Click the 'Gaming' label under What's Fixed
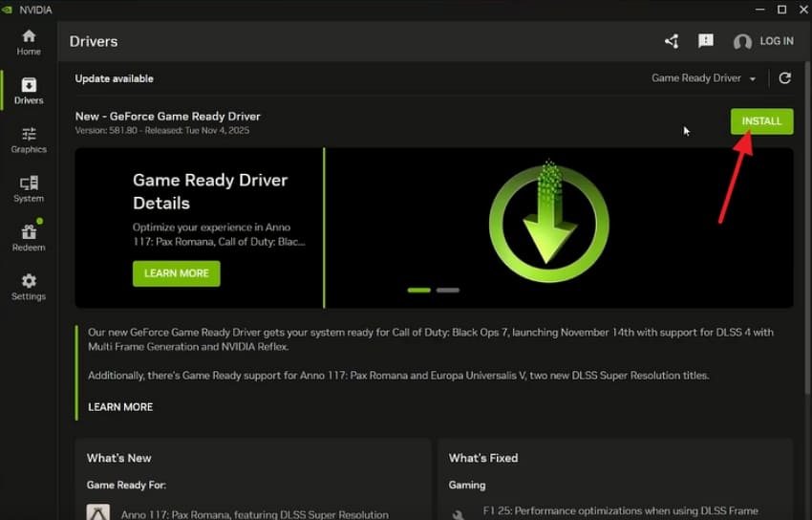 click(467, 486)
